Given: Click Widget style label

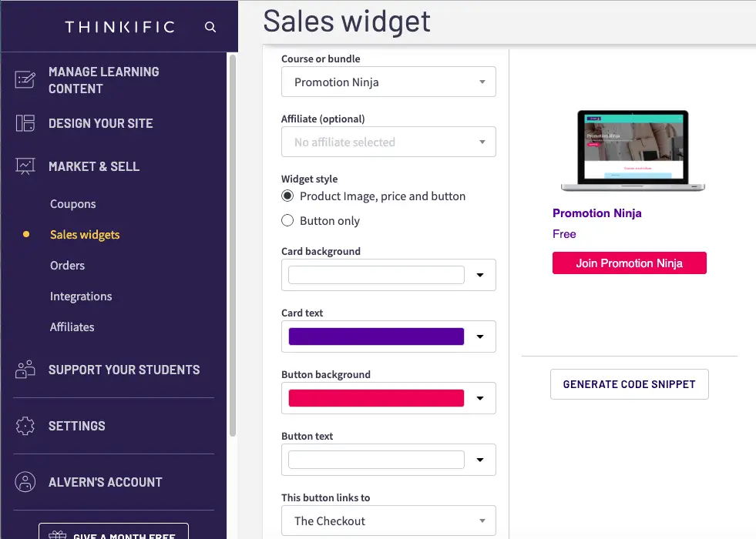Looking at the screenshot, I should (x=310, y=179).
